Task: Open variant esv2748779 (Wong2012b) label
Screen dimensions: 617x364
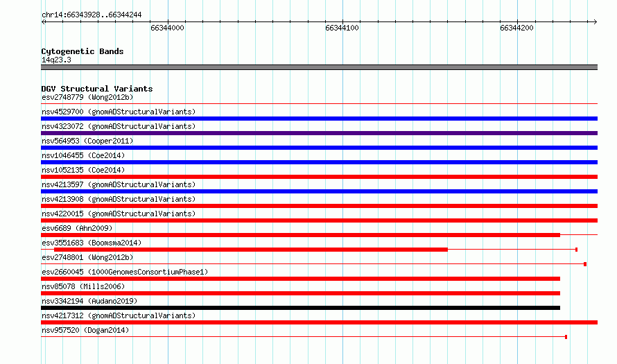Action: 87,97
